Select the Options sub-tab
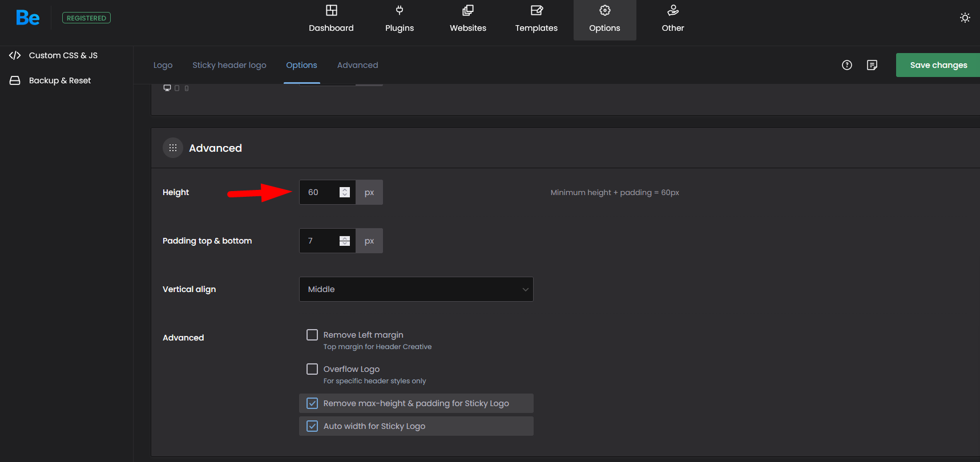The height and width of the screenshot is (462, 980). pyautogui.click(x=301, y=65)
